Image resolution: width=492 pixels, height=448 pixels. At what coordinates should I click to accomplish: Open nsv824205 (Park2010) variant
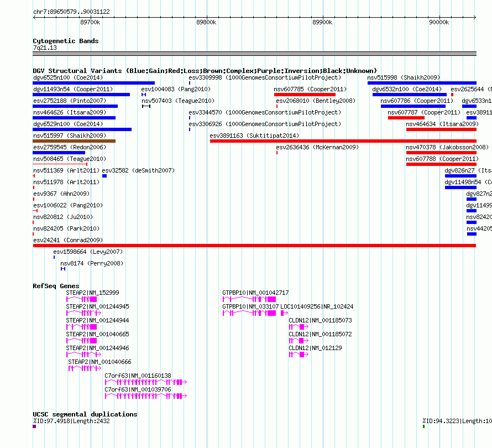[x=66, y=228]
